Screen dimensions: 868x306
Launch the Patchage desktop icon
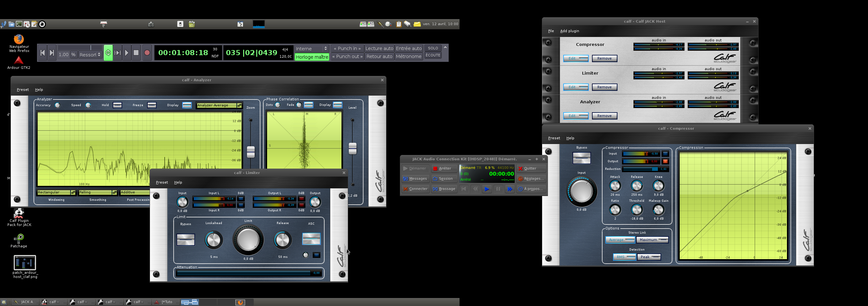(x=19, y=241)
